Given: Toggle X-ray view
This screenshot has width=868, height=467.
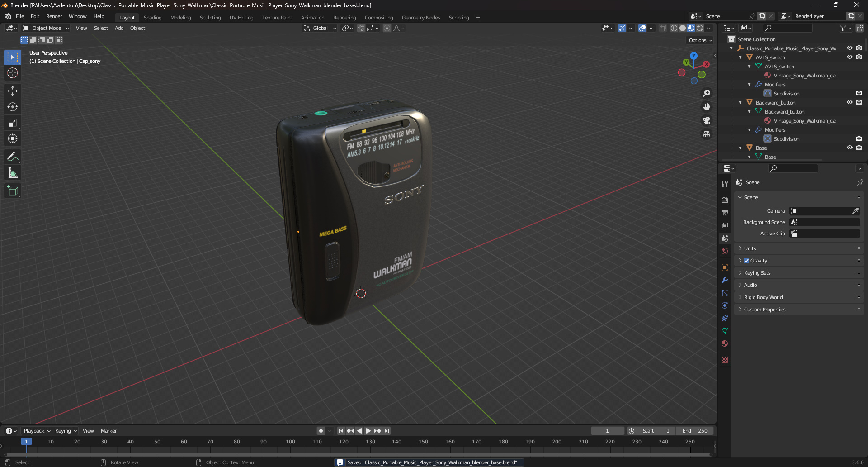Looking at the screenshot, I should 663,28.
